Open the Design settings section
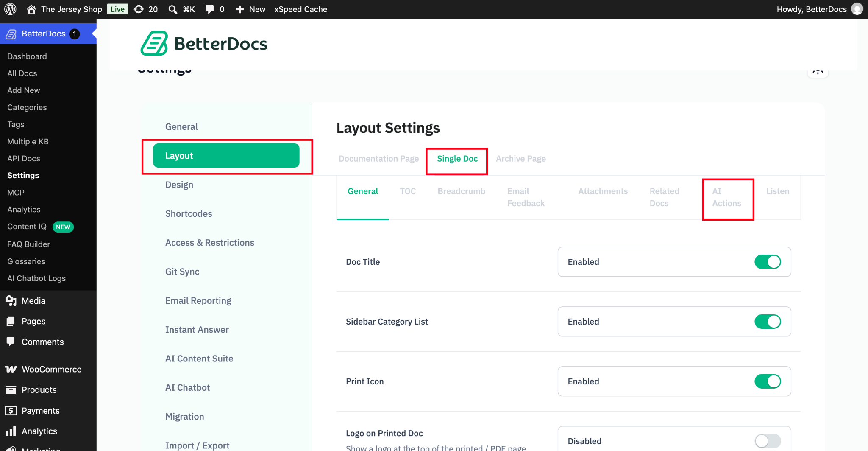The image size is (868, 451). [179, 185]
